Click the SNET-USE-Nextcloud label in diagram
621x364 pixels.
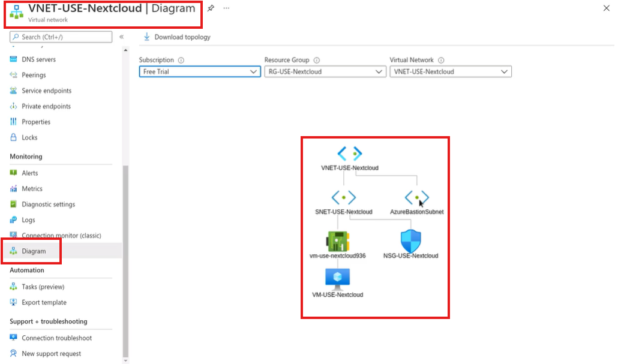coord(344,212)
